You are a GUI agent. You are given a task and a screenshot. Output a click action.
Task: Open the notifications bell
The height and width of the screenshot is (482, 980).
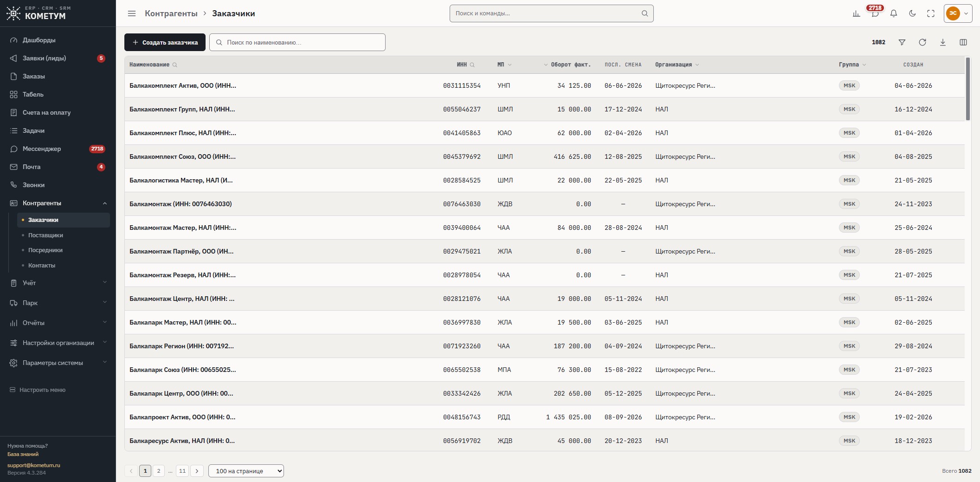pos(893,13)
